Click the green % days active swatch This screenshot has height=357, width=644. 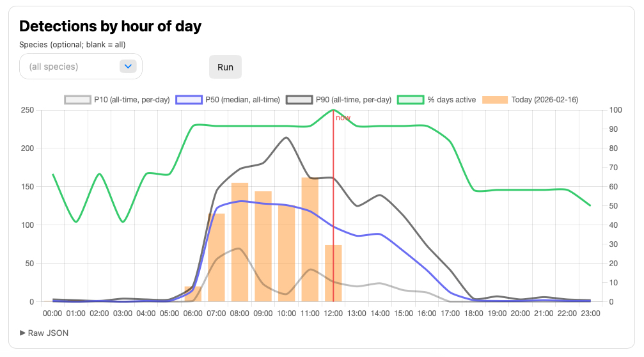click(x=411, y=100)
